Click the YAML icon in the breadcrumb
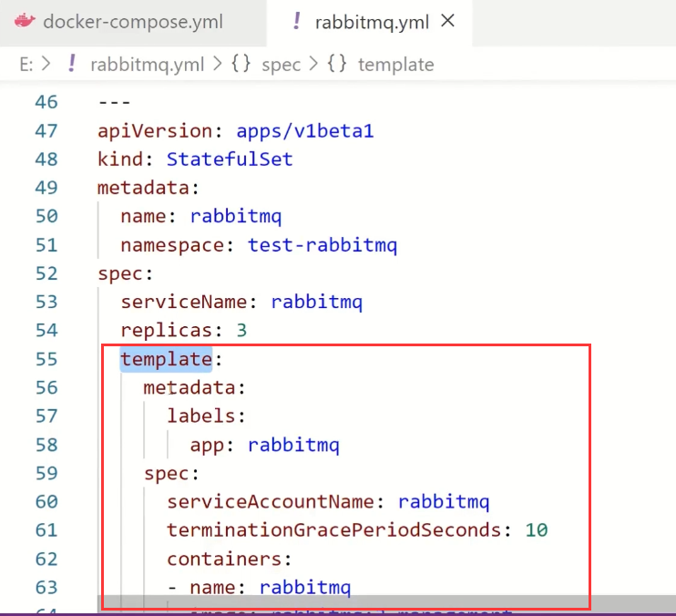Screen dimensions: 676x616 [72, 64]
